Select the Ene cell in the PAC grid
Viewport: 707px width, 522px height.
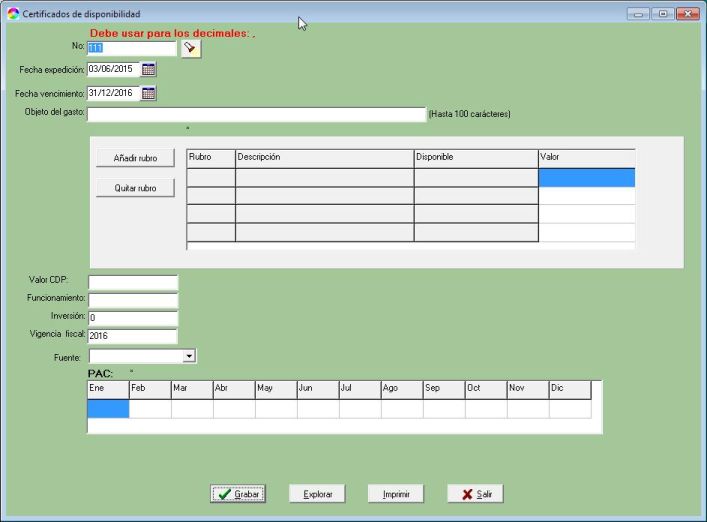pos(108,408)
